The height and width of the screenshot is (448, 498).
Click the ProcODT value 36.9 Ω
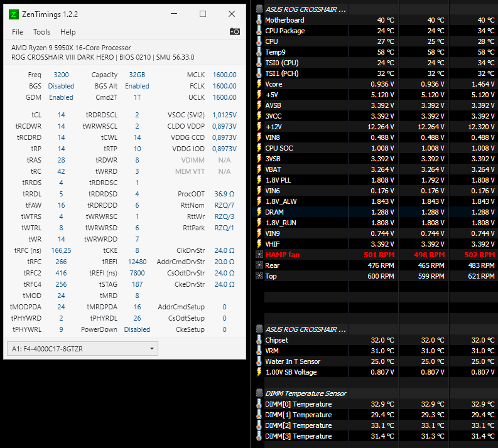tap(224, 194)
